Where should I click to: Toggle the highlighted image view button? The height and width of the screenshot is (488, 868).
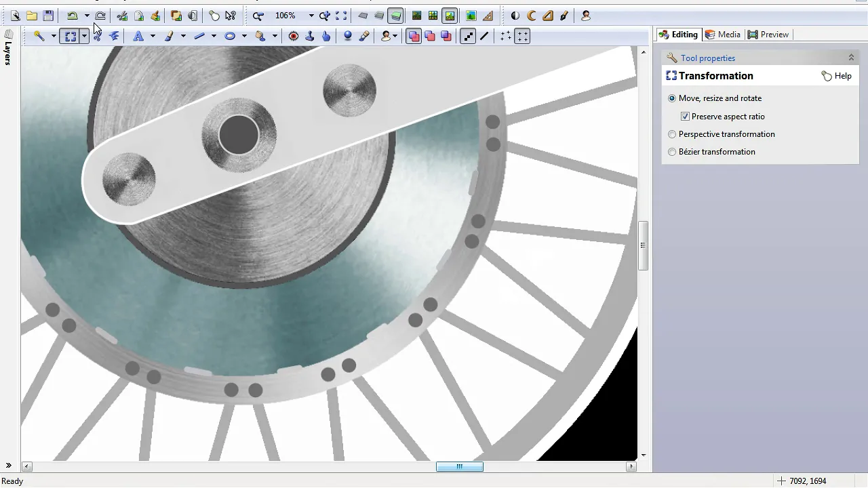click(450, 16)
